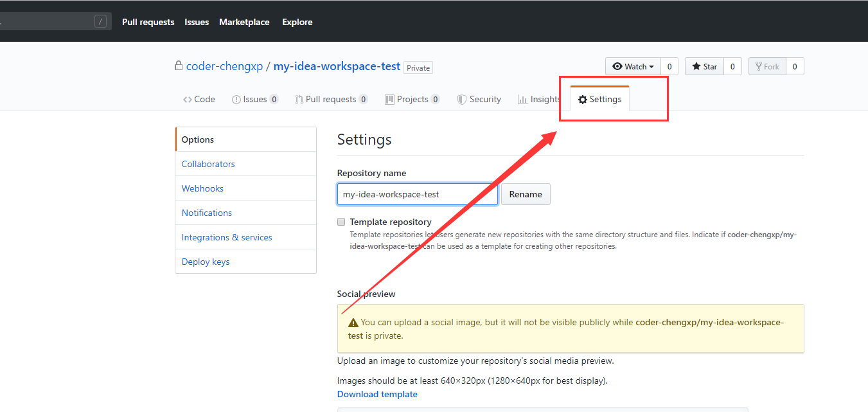Open Webhooks settings page
Viewport: 868px width, 412px height.
coord(245,188)
